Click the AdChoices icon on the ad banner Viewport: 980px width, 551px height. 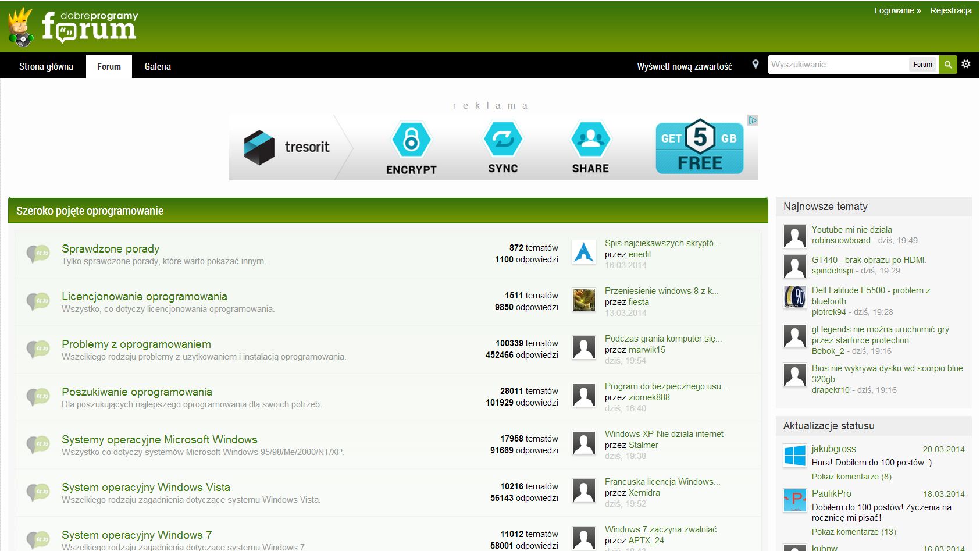753,120
